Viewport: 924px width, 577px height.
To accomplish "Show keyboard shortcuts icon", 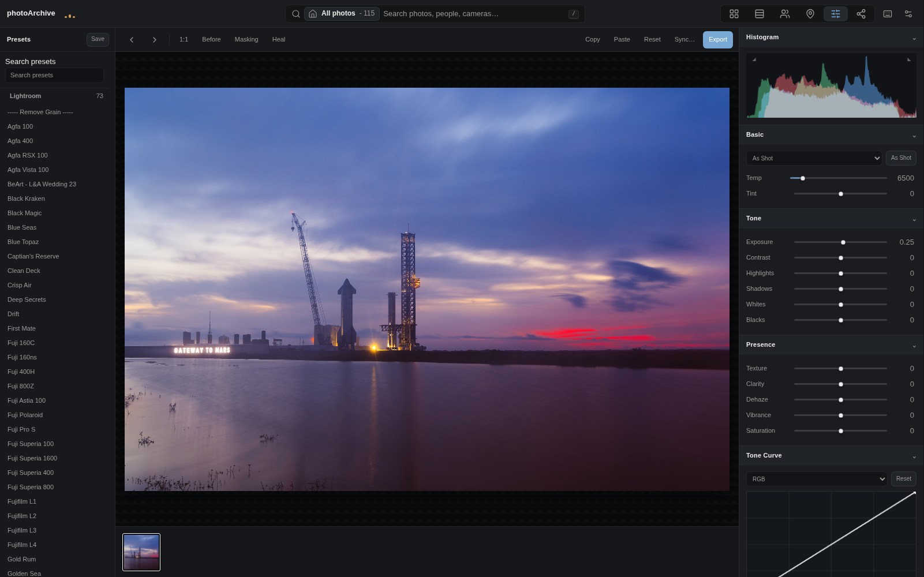I will click(888, 14).
